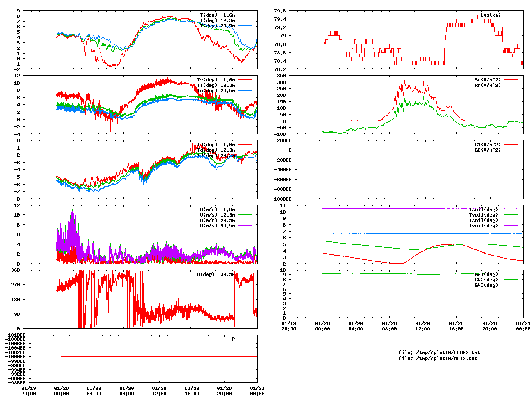Select the "GW2(deg)" legend entry
Screen dimensions: 532x399
(486, 280)
